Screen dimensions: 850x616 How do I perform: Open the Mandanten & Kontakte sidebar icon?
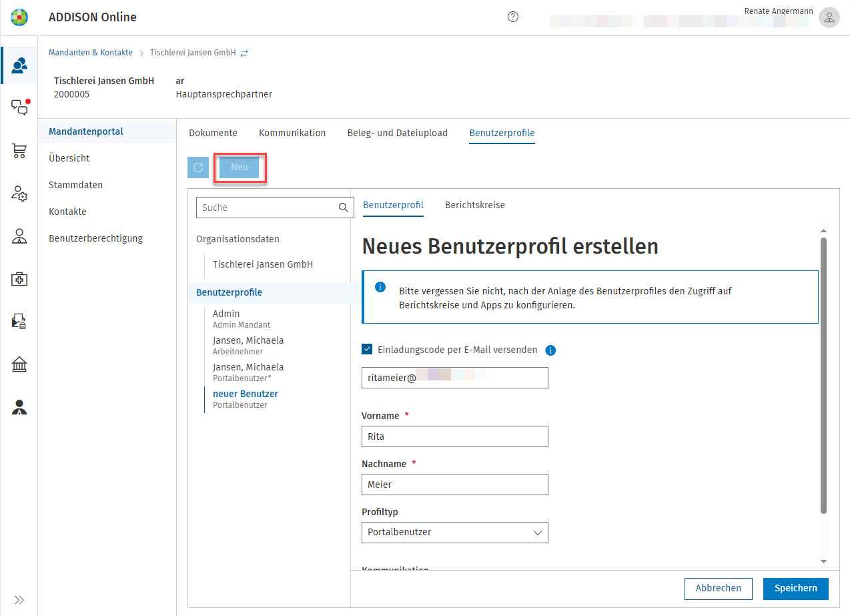[x=19, y=65]
